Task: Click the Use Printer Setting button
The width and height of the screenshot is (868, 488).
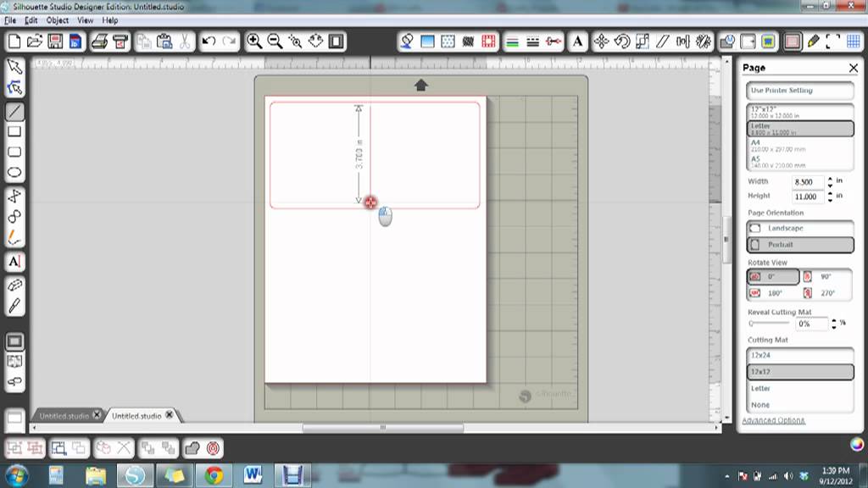Action: (x=800, y=90)
